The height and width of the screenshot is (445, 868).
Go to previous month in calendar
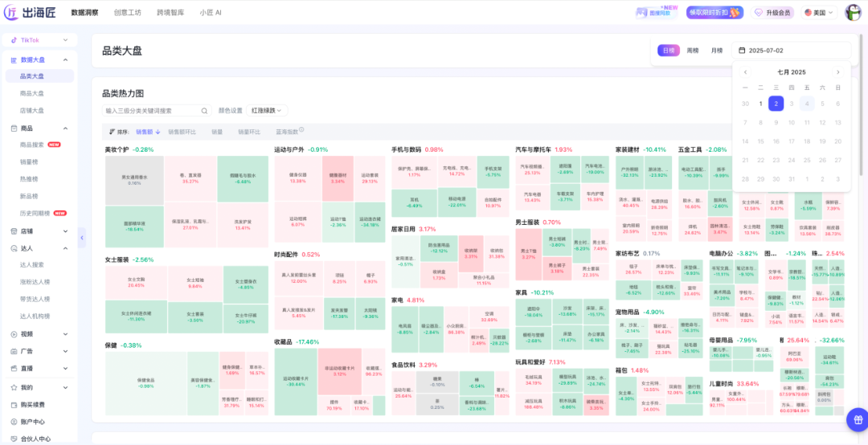pos(745,72)
